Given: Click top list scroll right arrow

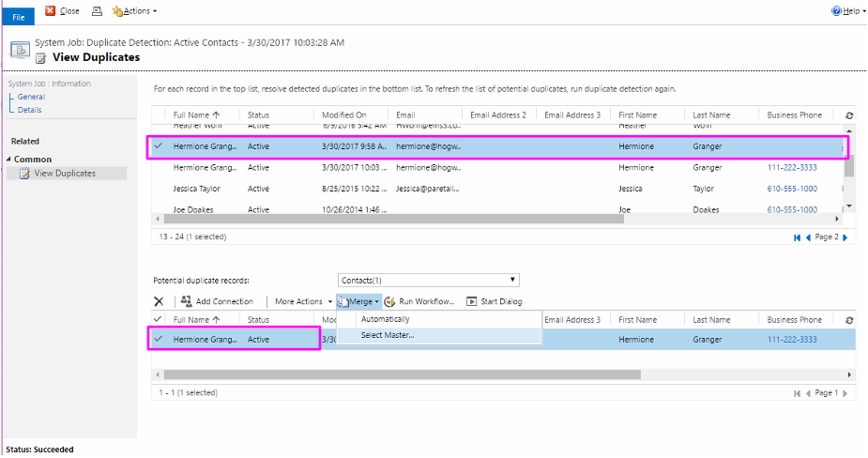Looking at the screenshot, I should tap(837, 219).
